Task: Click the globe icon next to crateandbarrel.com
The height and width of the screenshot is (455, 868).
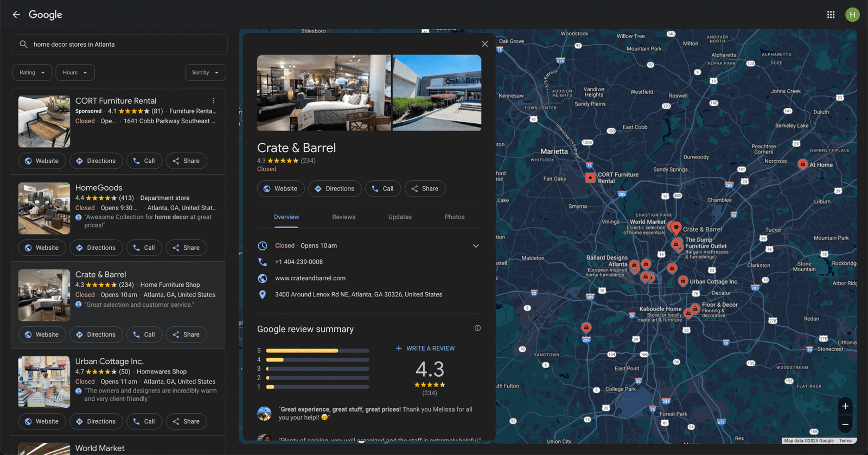Action: pyautogui.click(x=263, y=278)
